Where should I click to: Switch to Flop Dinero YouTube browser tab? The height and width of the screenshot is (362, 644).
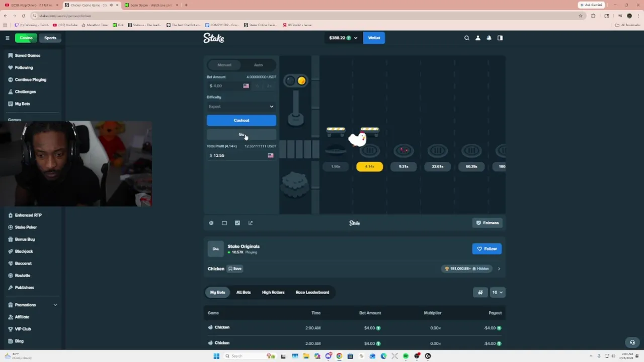[x=31, y=5]
